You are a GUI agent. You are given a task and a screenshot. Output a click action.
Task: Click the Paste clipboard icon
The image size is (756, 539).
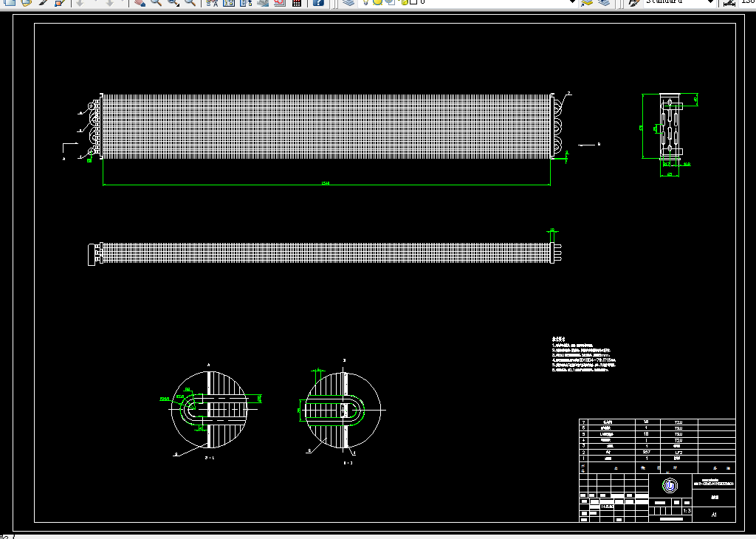click(27, 2)
